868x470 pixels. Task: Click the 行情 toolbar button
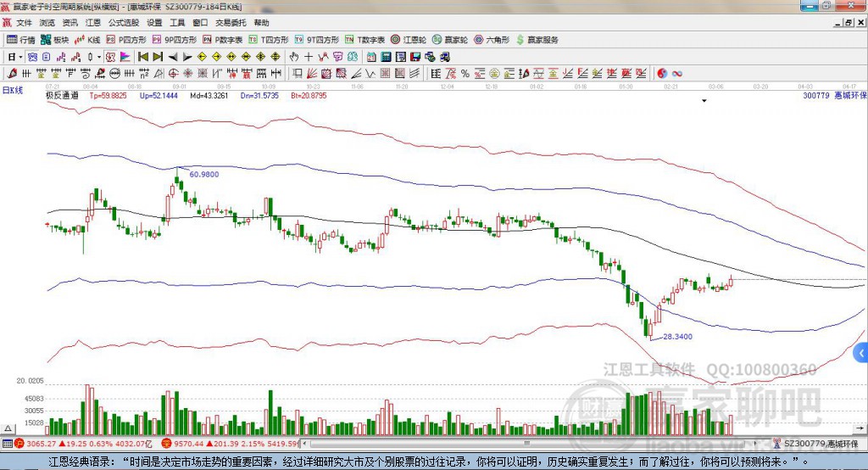21,40
